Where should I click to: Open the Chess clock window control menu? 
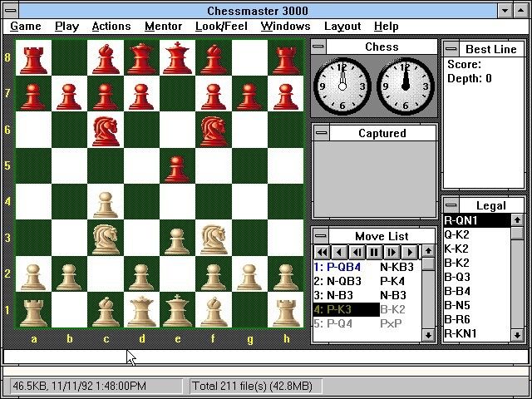[320, 47]
